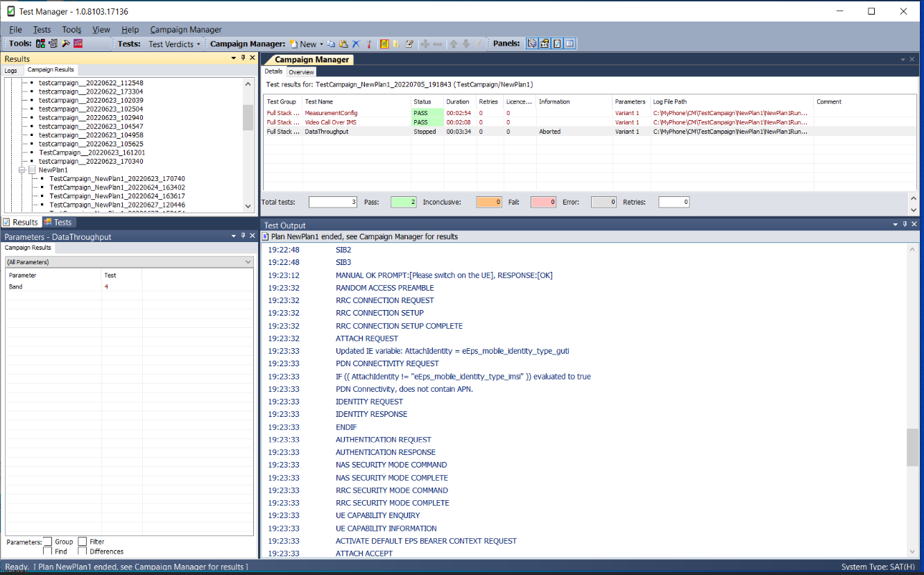924x575 pixels.
Task: Collapse the NewPlan1 tree node
Action: [22, 169]
